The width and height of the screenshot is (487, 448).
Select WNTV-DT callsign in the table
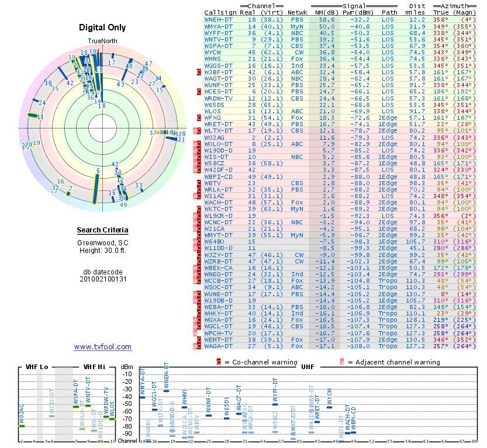218,40
